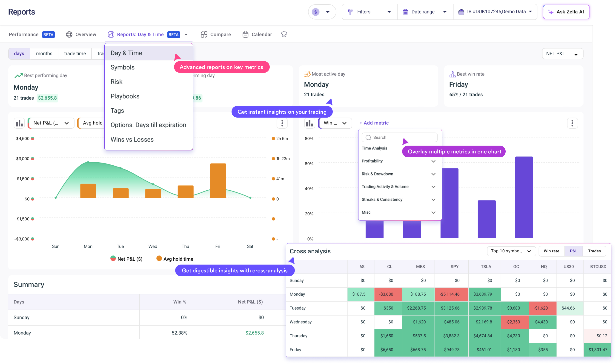Open the three-dot menu of right chart
The height and width of the screenshot is (364, 616).
click(x=572, y=123)
